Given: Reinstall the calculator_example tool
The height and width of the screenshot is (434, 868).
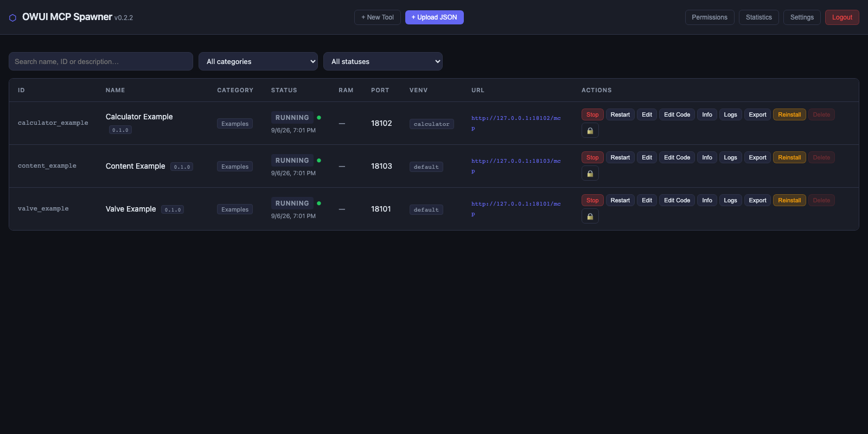Looking at the screenshot, I should point(789,114).
